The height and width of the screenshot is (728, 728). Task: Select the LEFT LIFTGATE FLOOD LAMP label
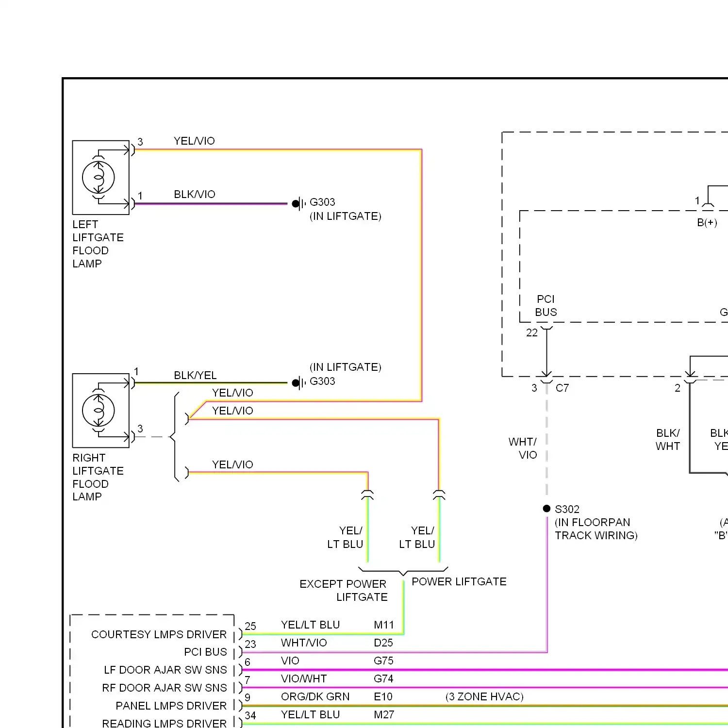point(98,244)
